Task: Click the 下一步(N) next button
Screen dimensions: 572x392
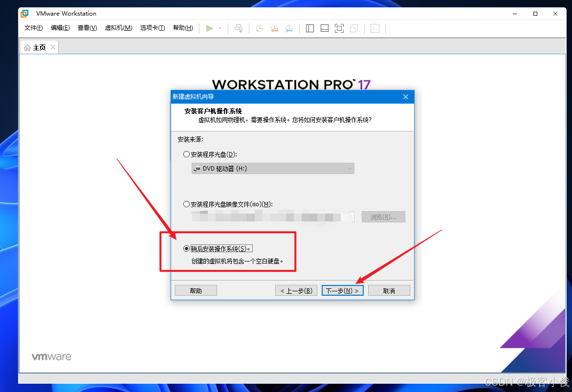Action: (343, 291)
